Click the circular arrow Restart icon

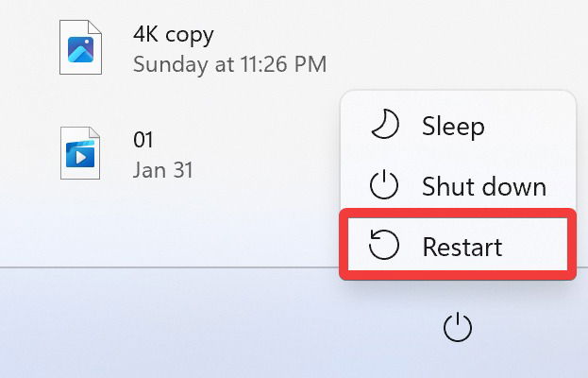[383, 245]
